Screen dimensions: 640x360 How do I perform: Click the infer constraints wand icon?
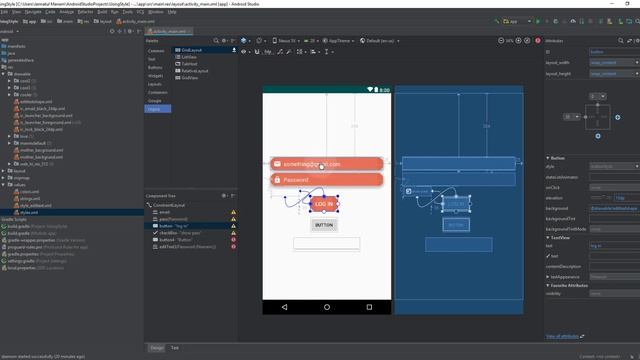tap(289, 52)
